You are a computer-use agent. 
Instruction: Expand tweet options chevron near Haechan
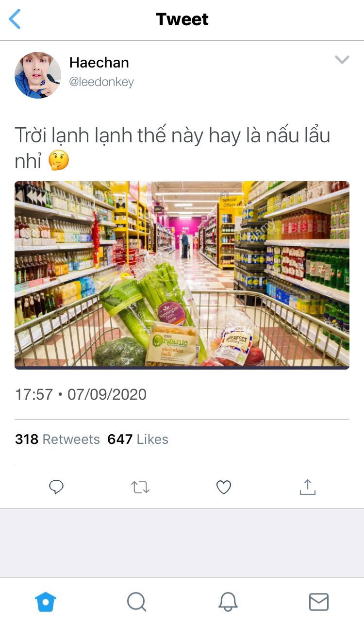coord(342,60)
